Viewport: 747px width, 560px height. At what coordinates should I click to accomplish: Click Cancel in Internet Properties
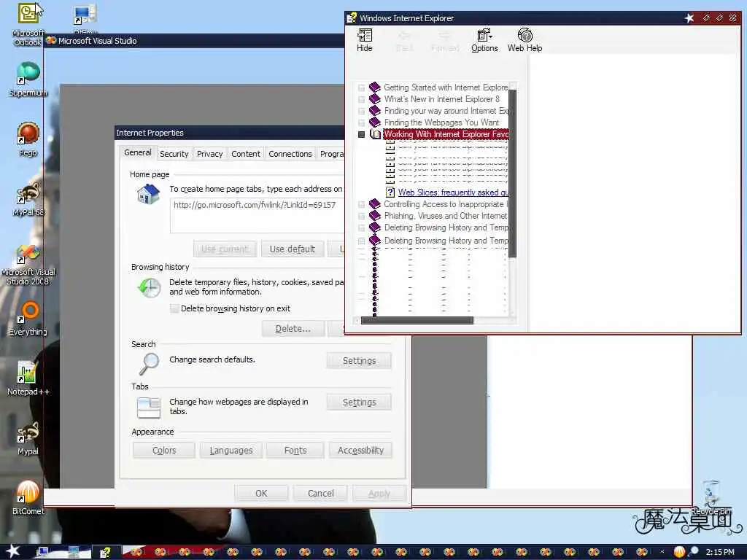tap(321, 494)
